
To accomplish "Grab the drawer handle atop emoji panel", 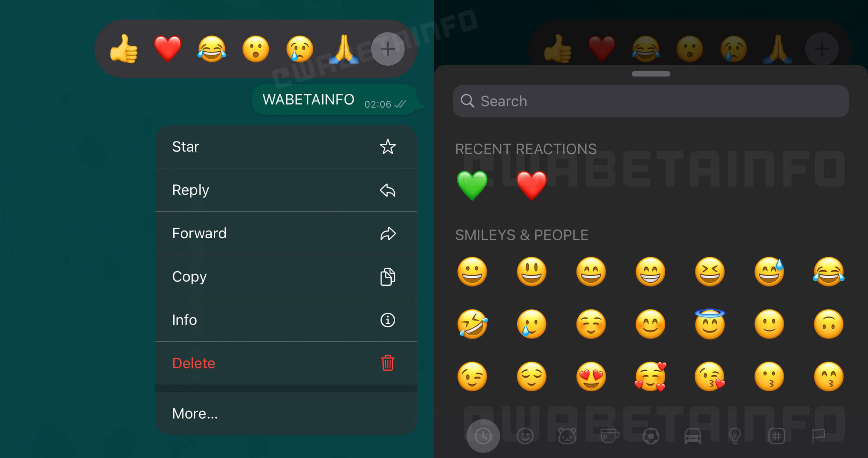I will coord(651,74).
